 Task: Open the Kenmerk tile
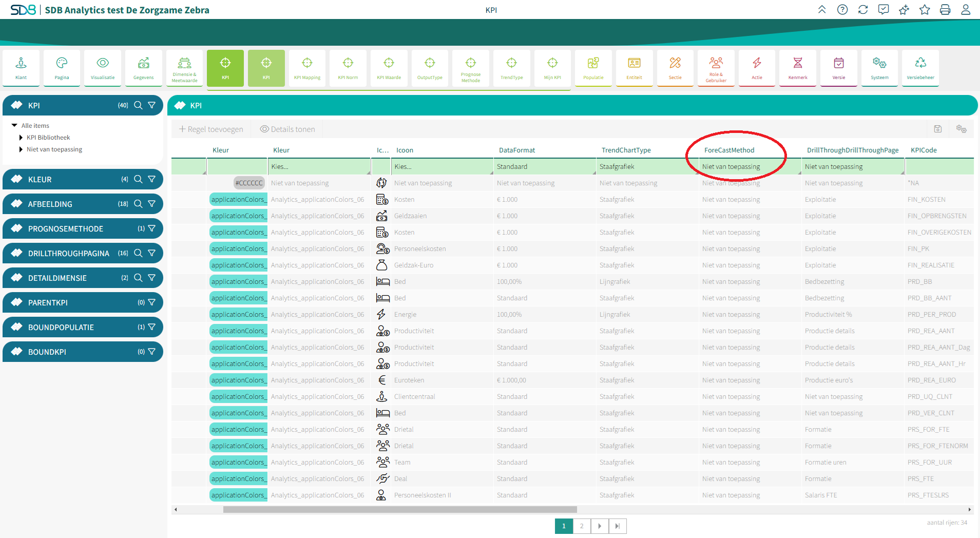pos(798,68)
